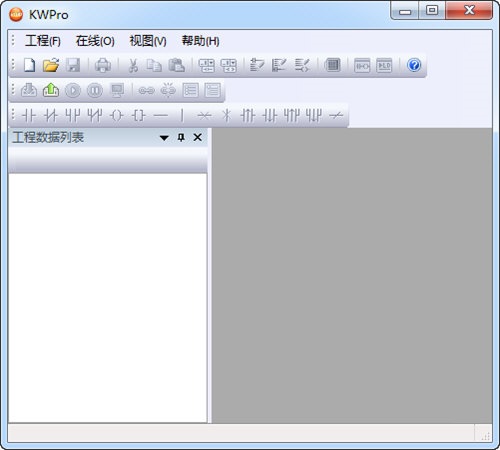
Task: Click the Run PLC play icon
Action: click(x=73, y=90)
